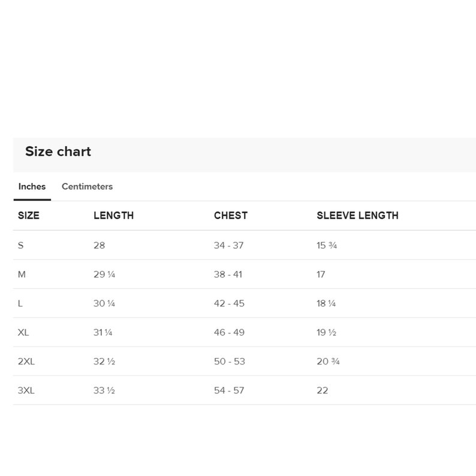
Task: Switch to the Centimeters tab
Action: coord(87,186)
